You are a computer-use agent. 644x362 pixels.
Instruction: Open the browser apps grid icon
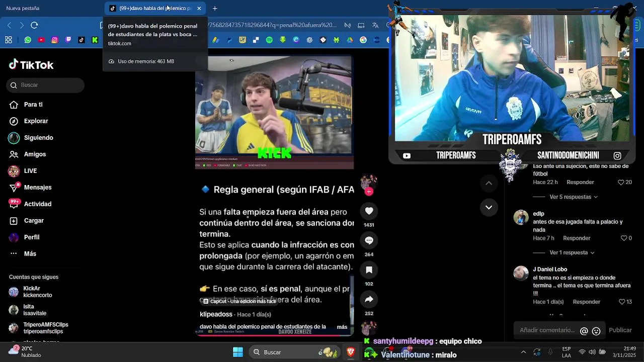tap(9, 40)
